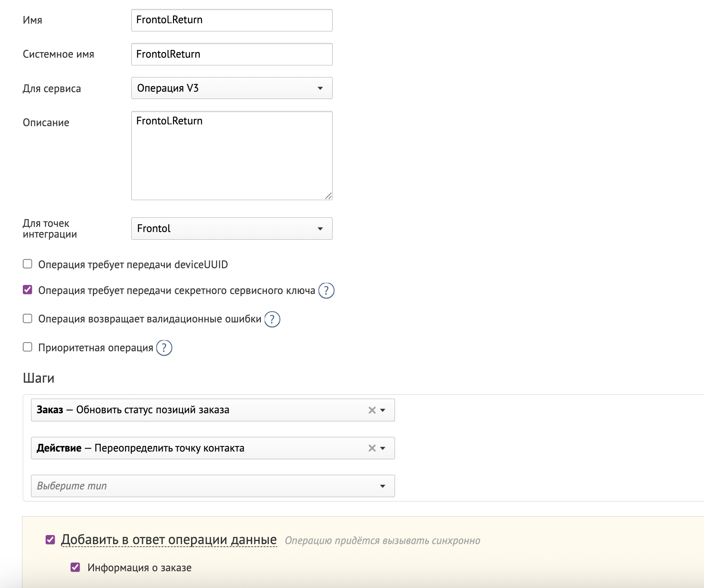Screen dimensions: 704x588
Task: Open dropdown arrow of Действие step
Action: click(x=383, y=448)
